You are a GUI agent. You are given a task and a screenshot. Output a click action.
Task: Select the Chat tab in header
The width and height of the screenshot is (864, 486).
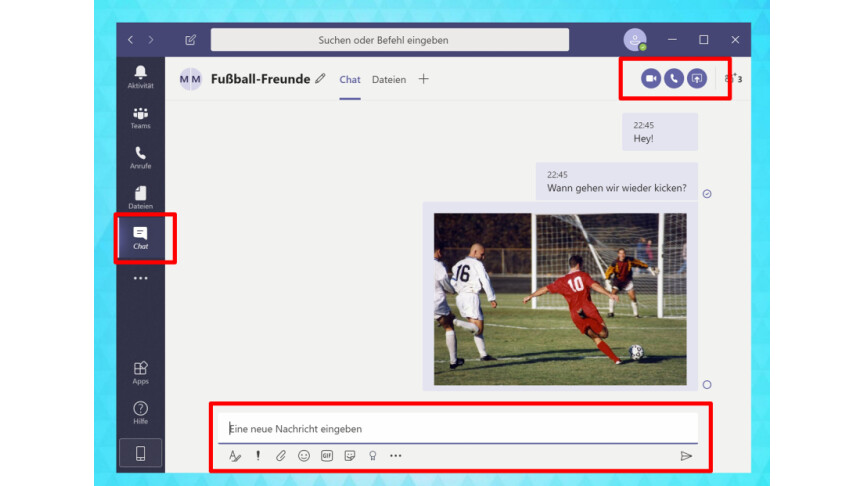350,79
